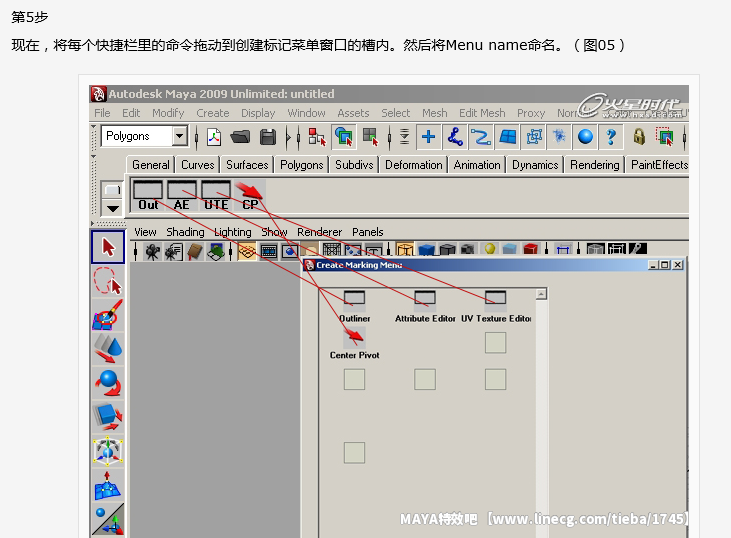This screenshot has height=538, width=731.
Task: Click the deformations selection mask icon
Action: [x=534, y=137]
